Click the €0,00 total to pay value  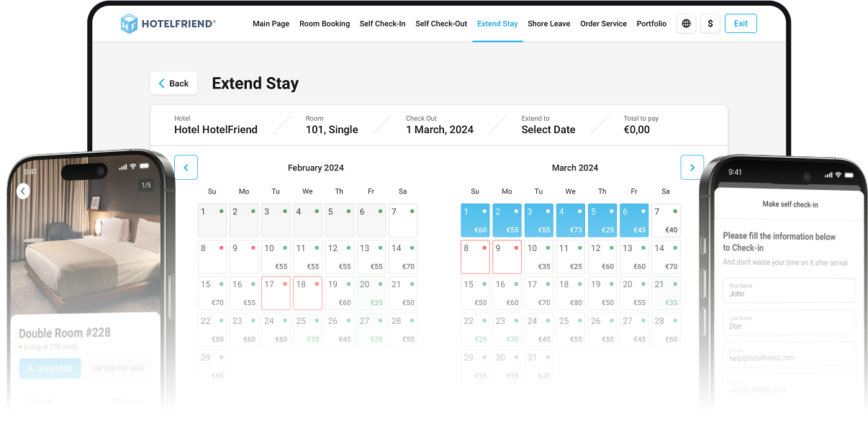[x=636, y=130]
